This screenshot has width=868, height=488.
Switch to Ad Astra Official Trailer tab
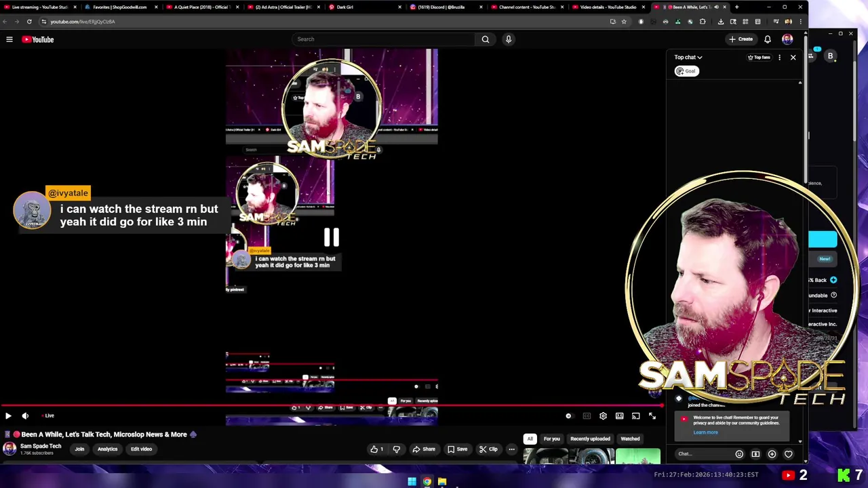tap(283, 7)
